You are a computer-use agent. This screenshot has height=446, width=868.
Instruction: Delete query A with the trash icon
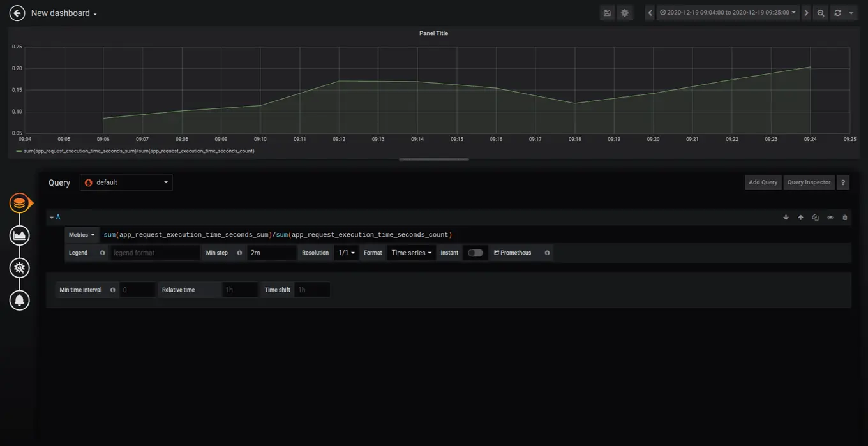[844, 218]
